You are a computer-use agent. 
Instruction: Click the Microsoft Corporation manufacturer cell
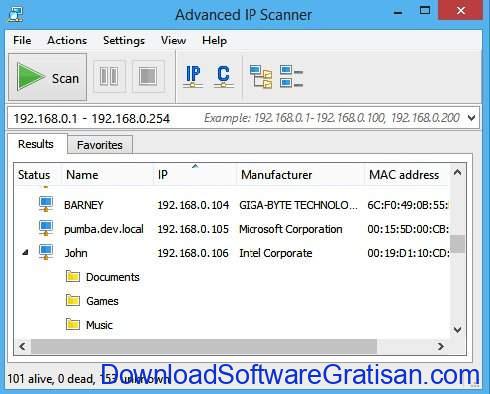point(291,229)
